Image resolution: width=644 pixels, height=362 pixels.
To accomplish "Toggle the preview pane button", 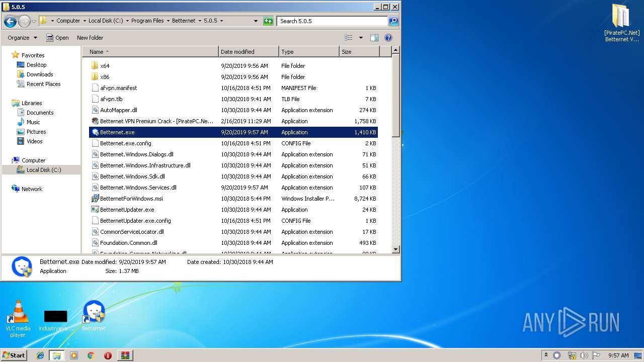I will pyautogui.click(x=374, y=38).
